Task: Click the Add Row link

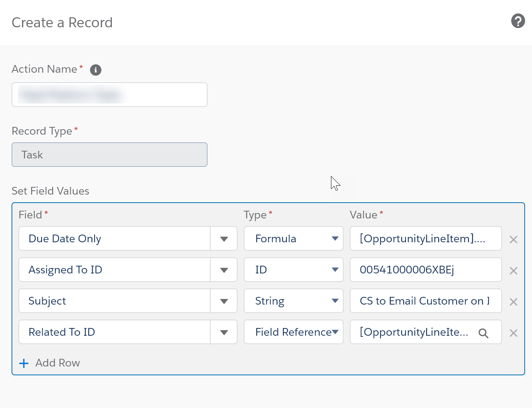Action: (57, 363)
